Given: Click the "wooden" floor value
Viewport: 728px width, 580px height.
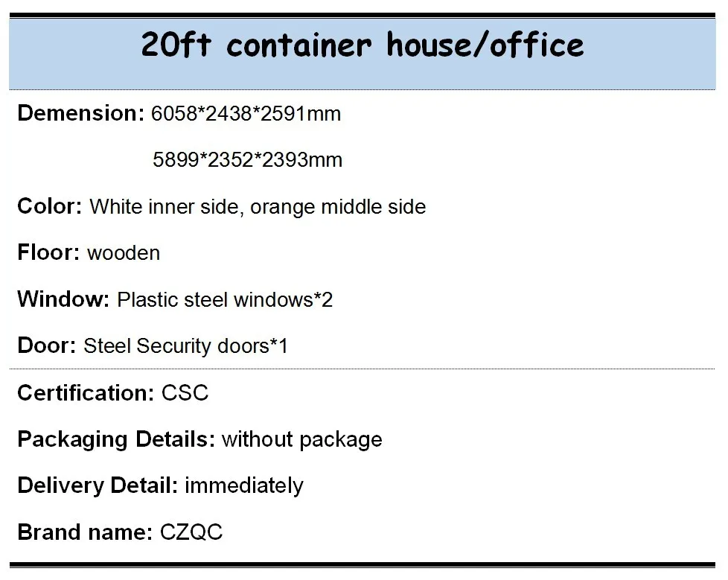Looking at the screenshot, I should tap(124, 253).
